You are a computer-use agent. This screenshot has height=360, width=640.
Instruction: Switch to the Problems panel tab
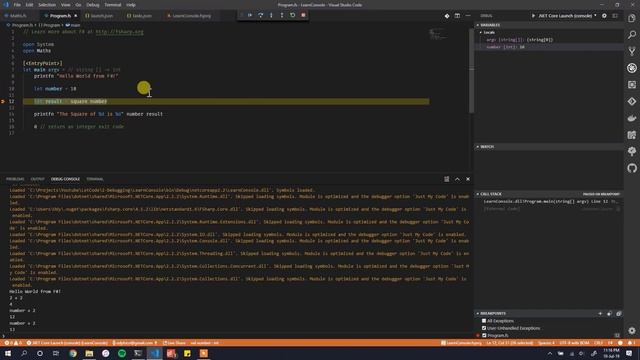point(15,179)
